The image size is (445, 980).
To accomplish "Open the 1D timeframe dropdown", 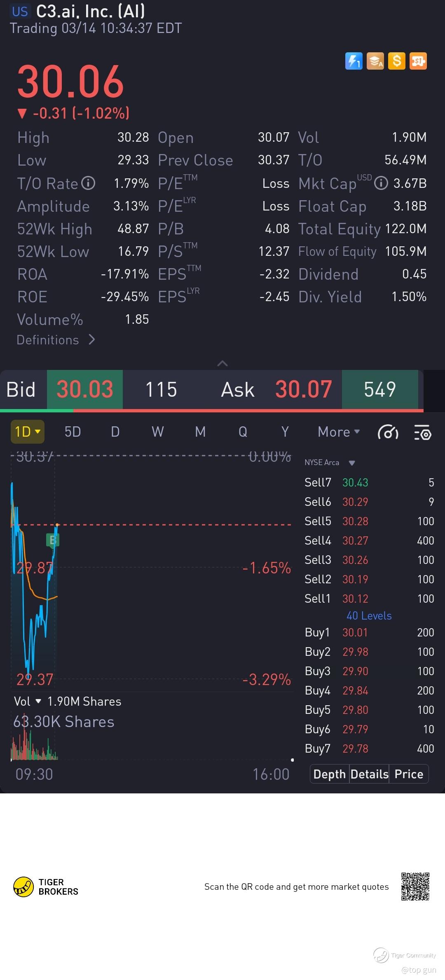I will tap(27, 432).
